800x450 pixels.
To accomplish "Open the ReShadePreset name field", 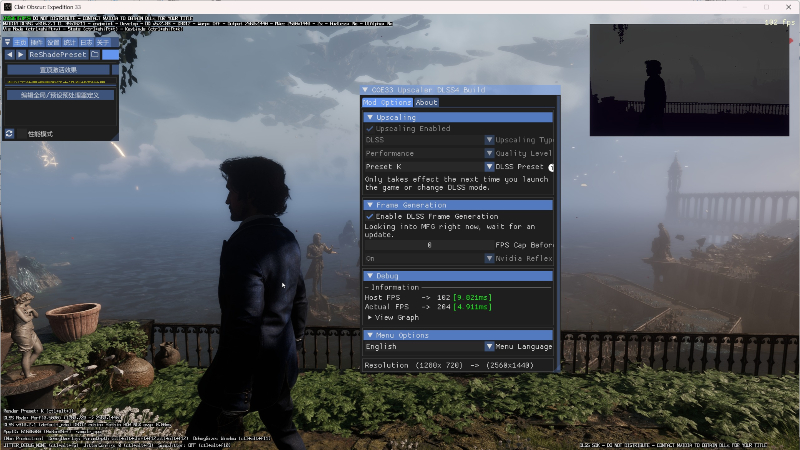I will (x=58, y=55).
